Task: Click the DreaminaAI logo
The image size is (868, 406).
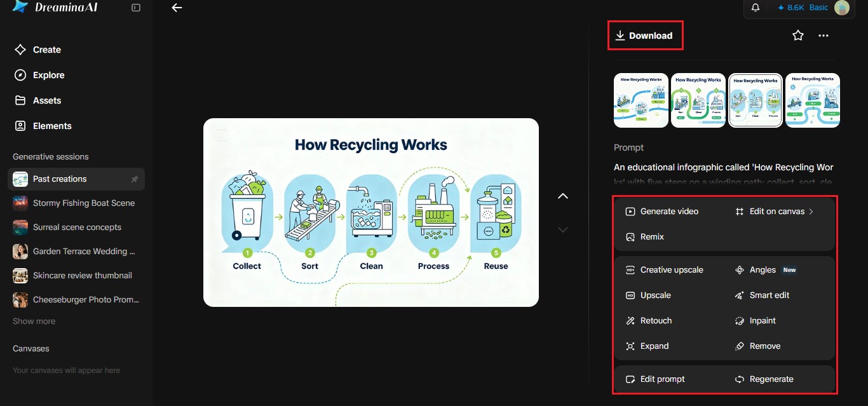Action: pos(55,7)
